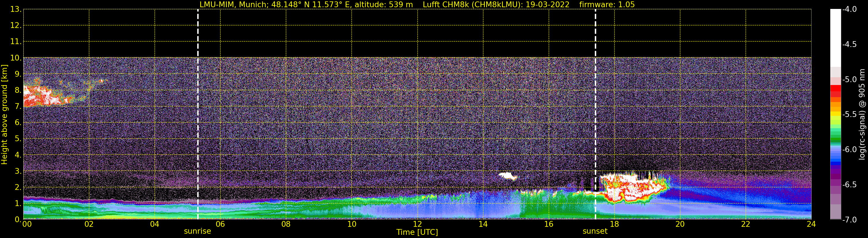This screenshot has width=868, height=238.
Task: Select the "altitude: 539 m" title text
Action: point(383,5)
